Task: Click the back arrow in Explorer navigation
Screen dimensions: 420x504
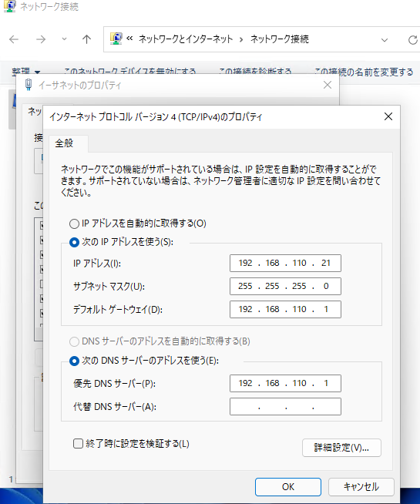Action: 14,39
